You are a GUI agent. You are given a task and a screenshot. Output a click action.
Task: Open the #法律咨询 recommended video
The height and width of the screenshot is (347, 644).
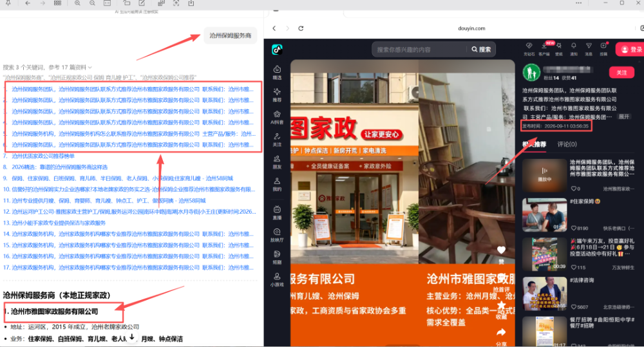click(x=544, y=293)
